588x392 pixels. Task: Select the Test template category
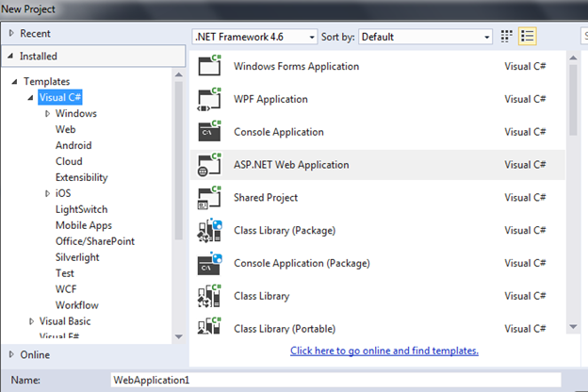click(x=64, y=273)
